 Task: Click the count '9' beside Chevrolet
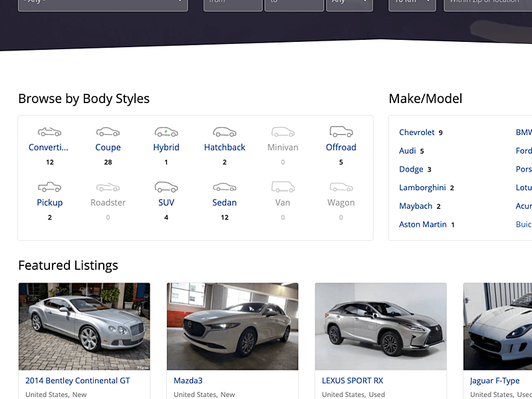(x=440, y=132)
